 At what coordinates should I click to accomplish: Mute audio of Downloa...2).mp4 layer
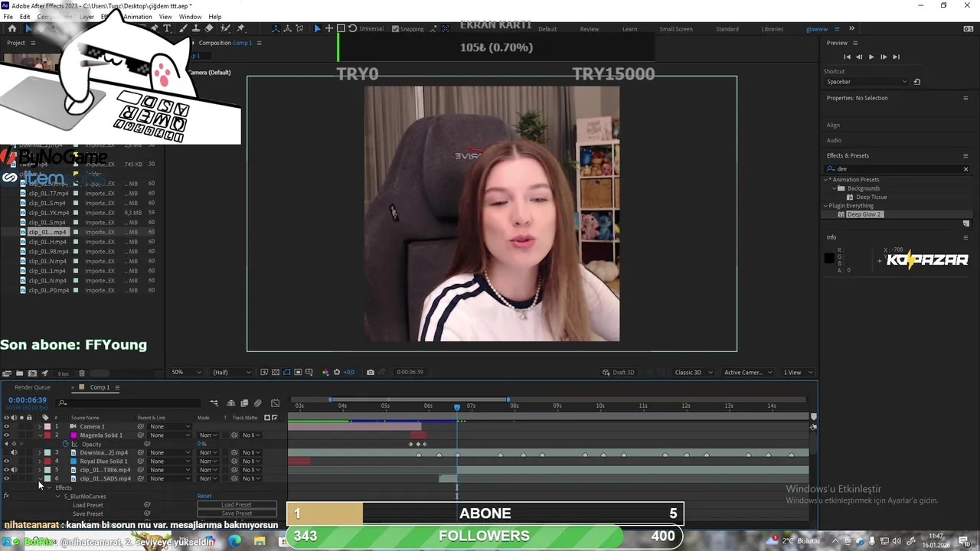14,452
